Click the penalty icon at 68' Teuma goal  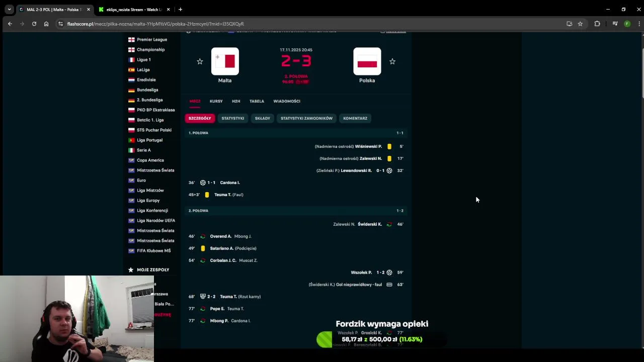(203, 297)
